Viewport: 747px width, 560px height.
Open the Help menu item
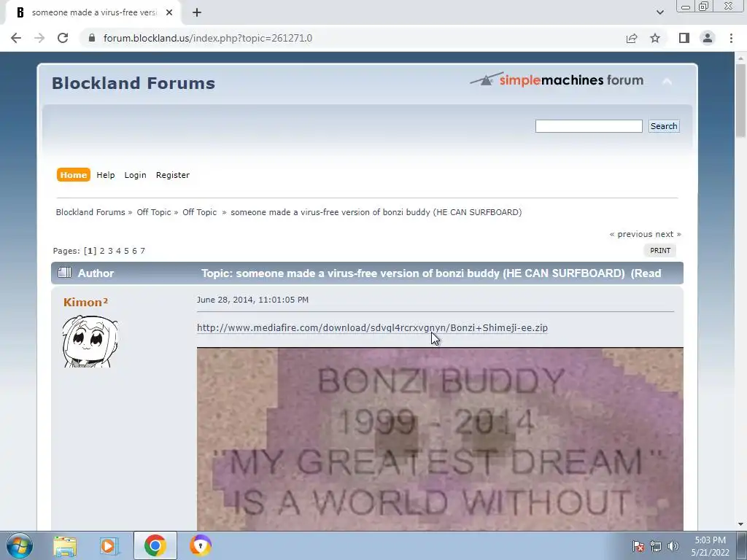tap(106, 175)
